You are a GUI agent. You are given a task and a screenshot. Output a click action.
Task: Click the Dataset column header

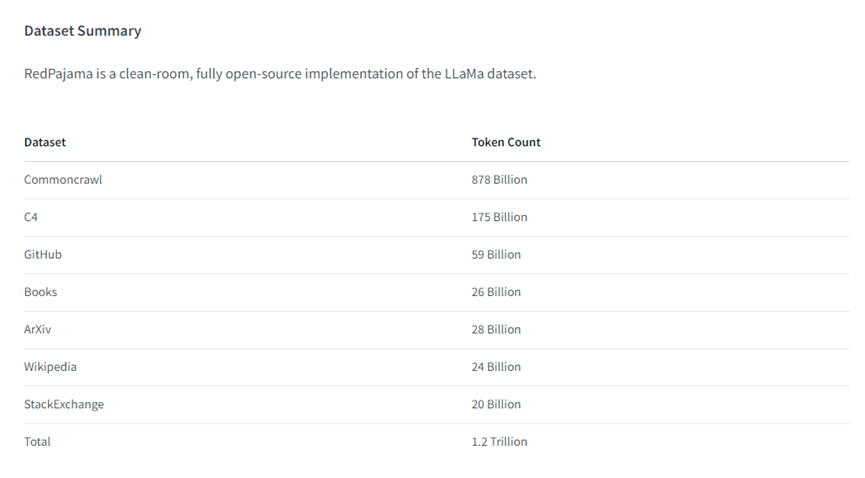coord(45,142)
